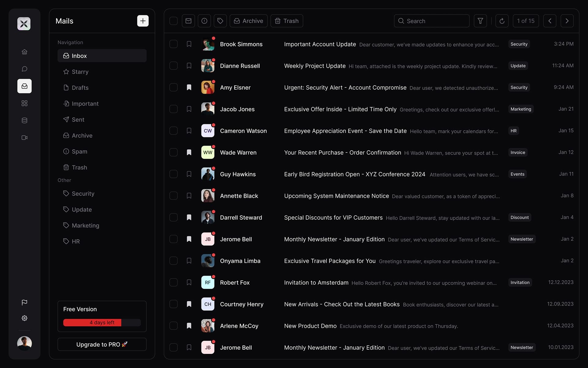Open the Starry folder
The image size is (588, 368).
(80, 72)
